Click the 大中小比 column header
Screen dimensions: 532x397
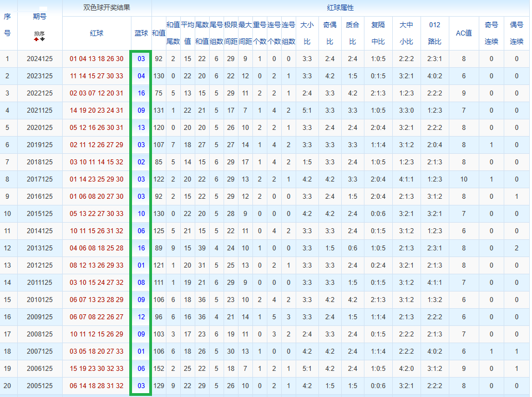[406, 33]
